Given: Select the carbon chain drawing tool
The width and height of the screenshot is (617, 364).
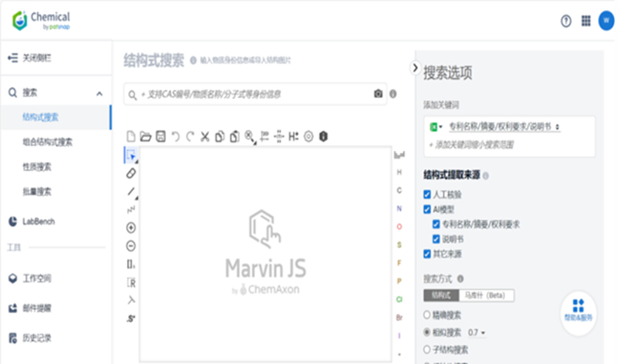Looking at the screenshot, I should [131, 210].
